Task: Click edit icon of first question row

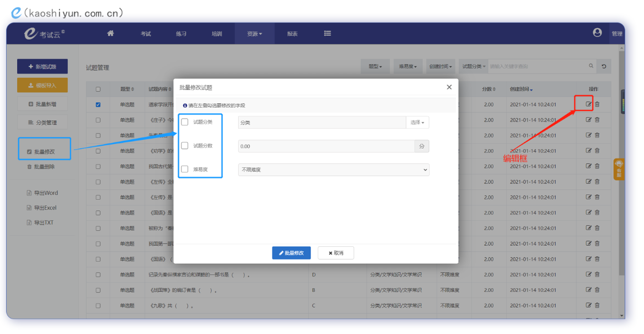Action: tap(588, 104)
